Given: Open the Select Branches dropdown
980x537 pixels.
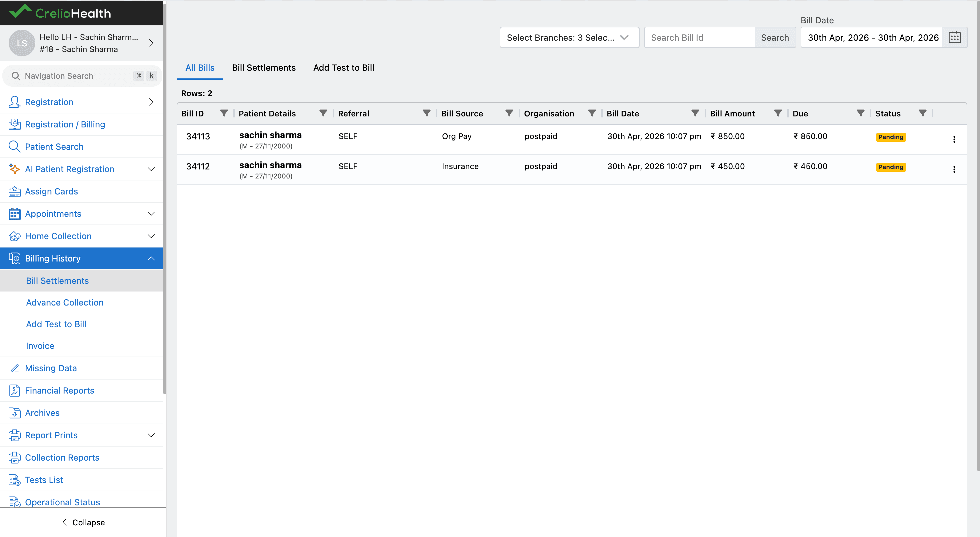Looking at the screenshot, I should tap(569, 37).
